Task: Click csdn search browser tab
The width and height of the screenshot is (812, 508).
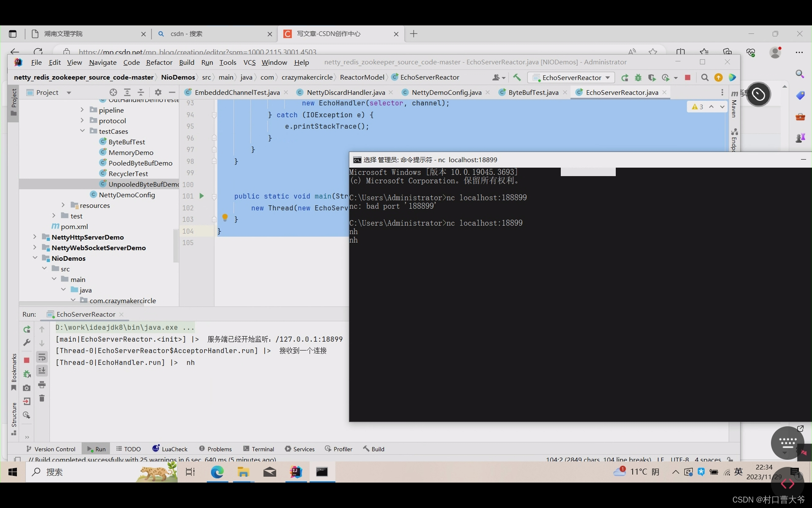Action: click(214, 34)
